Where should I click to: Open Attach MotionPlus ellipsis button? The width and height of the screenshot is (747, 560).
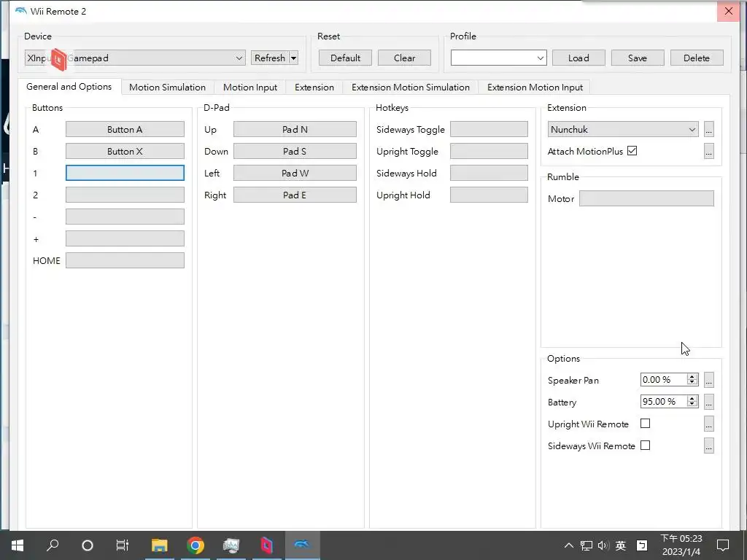coord(709,152)
